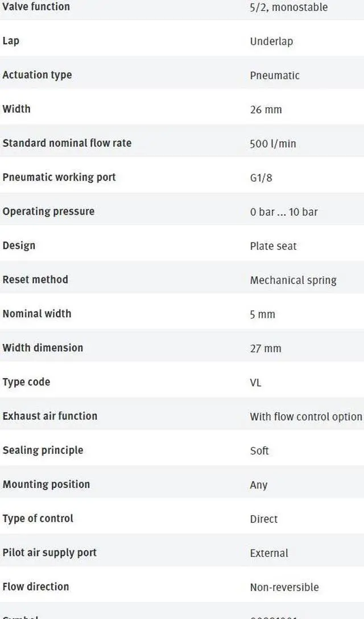Select the 'Mechanical spring' reset value

(293, 280)
